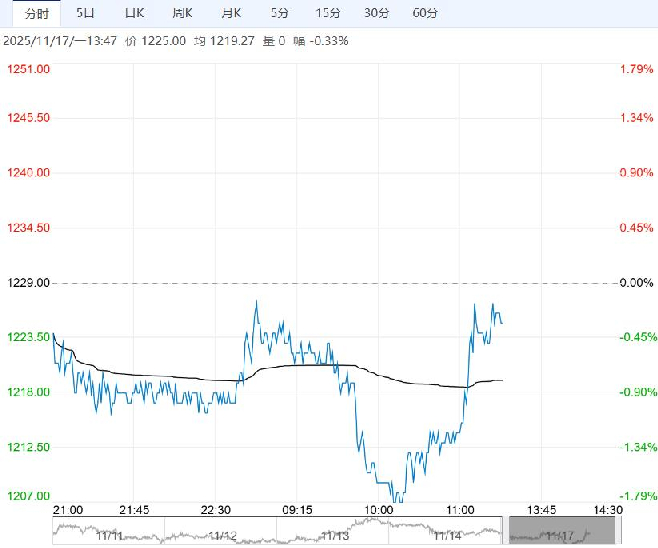Click the black average line's right end
The width and height of the screenshot is (658, 548).
click(x=501, y=380)
